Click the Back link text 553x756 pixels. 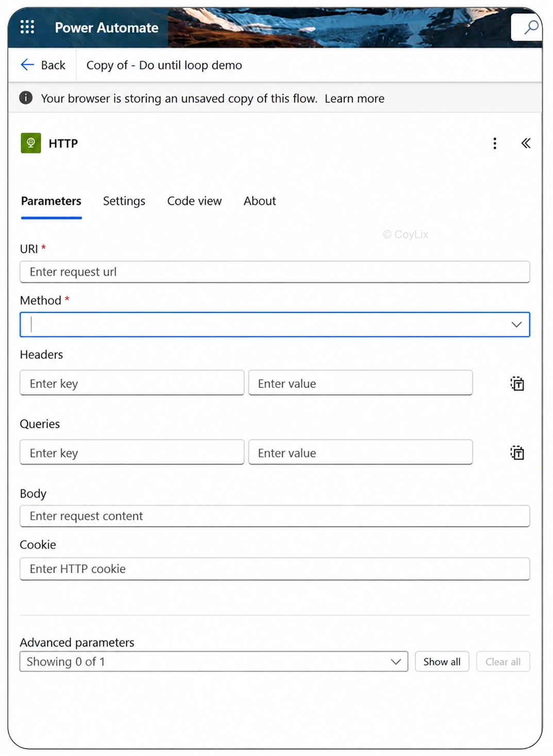(53, 65)
